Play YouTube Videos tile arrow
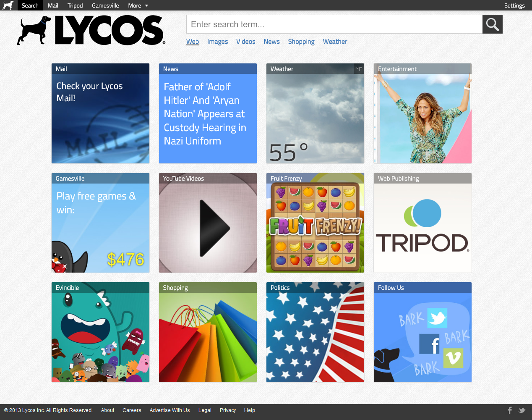 coord(214,228)
